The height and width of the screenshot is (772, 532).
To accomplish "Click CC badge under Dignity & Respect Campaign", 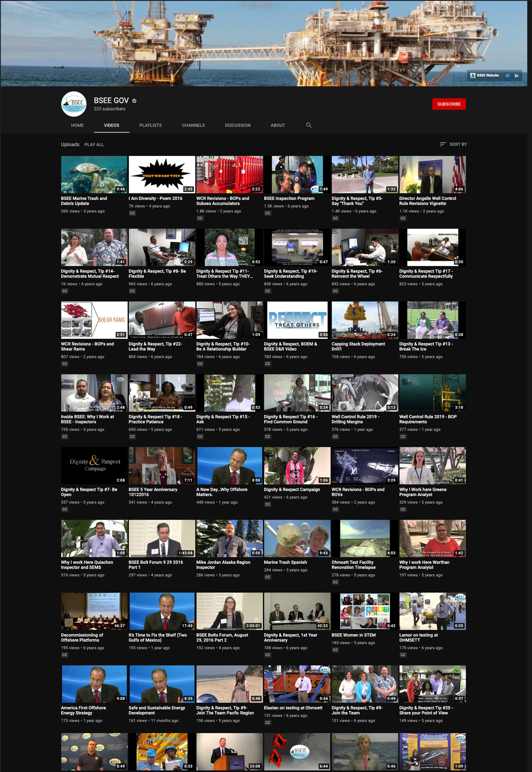I will tap(268, 504).
